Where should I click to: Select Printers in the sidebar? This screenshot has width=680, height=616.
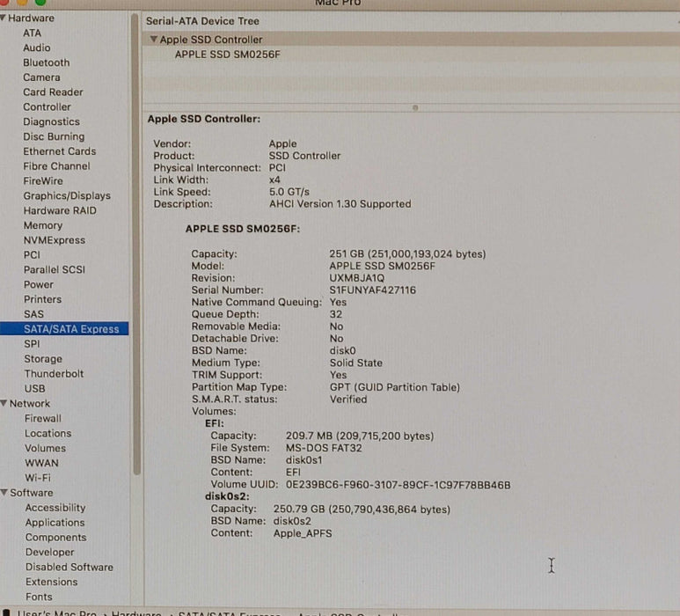click(x=42, y=299)
